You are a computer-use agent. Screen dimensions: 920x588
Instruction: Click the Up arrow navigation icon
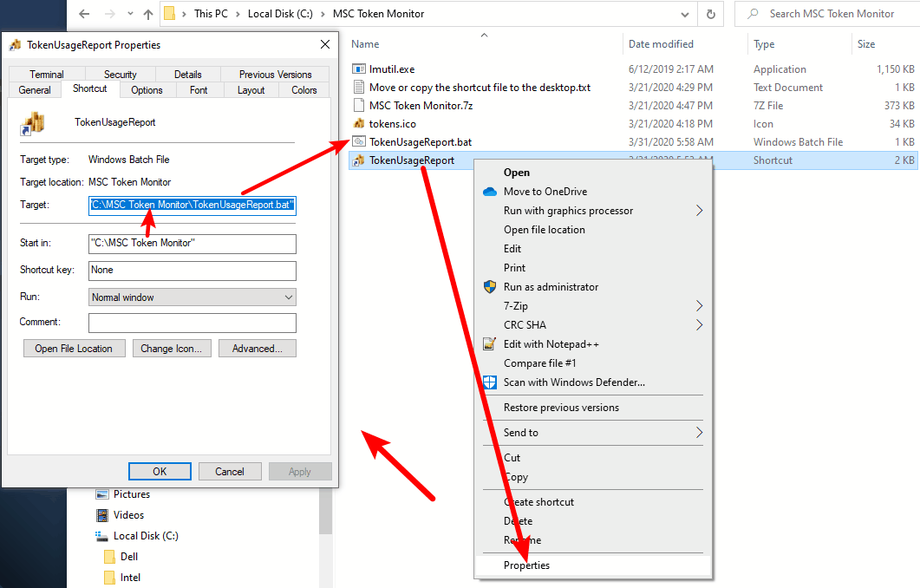(x=147, y=14)
